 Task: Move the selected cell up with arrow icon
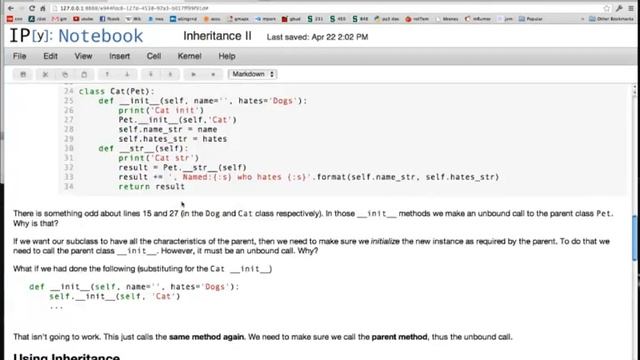point(107,74)
